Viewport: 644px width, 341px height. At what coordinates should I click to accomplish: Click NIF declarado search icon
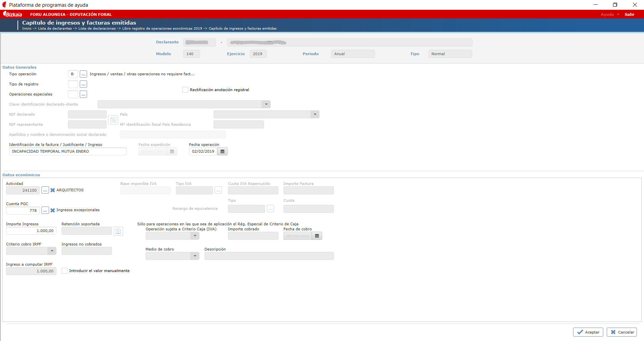[113, 120]
